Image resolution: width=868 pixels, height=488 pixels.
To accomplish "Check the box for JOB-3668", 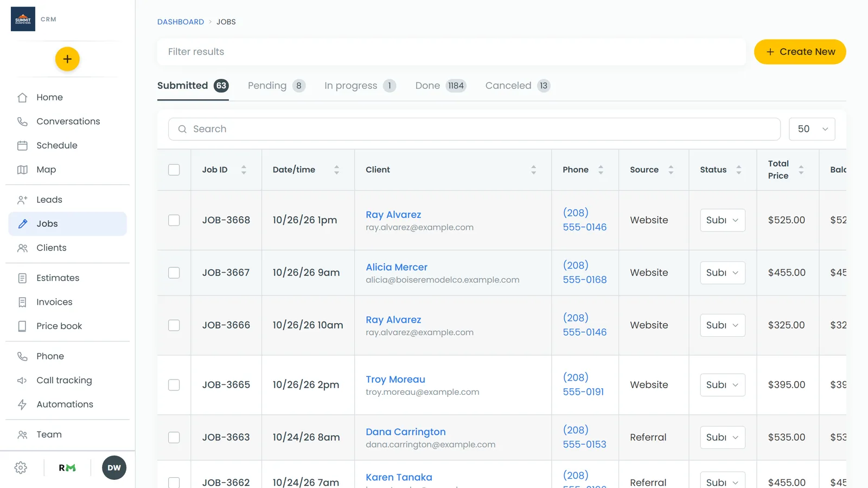I will [174, 220].
